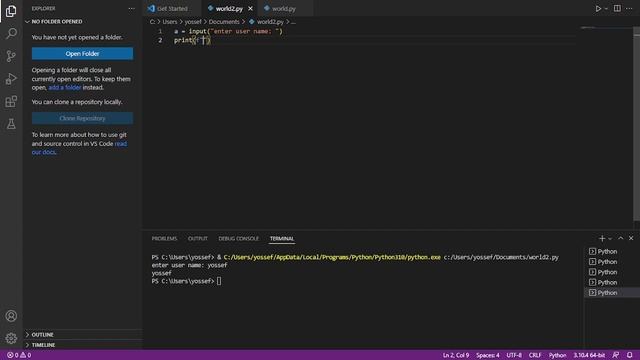Image resolution: width=640 pixels, height=360 pixels.
Task: Split the editor right
Action: point(617,9)
